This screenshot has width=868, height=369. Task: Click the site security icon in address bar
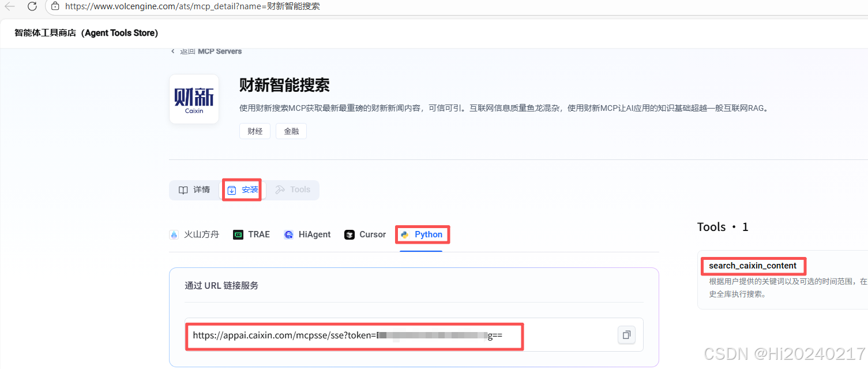point(55,6)
